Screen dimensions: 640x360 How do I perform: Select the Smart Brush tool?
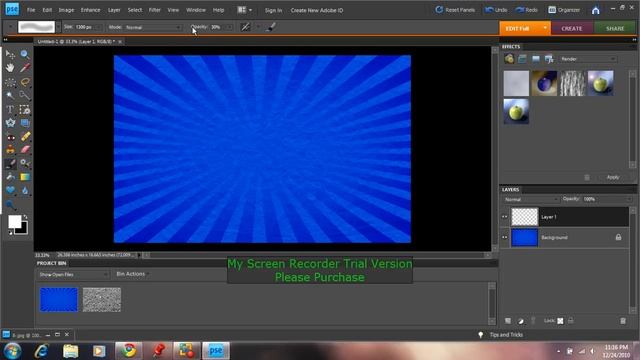(25, 164)
